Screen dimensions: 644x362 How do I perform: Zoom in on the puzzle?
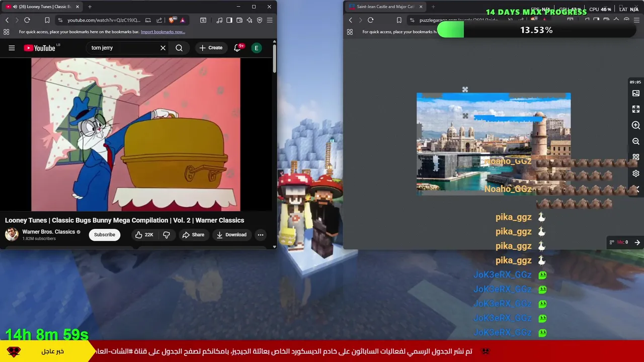[636, 125]
